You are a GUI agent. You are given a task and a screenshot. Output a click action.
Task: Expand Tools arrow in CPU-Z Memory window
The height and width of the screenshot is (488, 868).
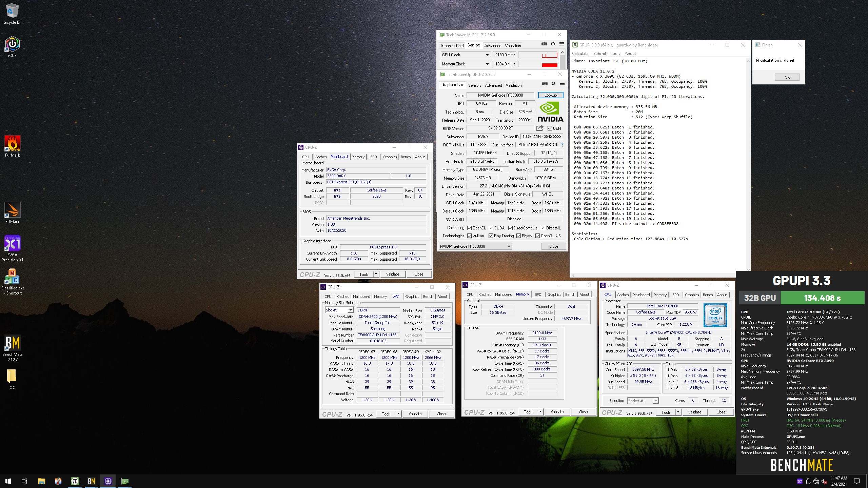(540, 412)
